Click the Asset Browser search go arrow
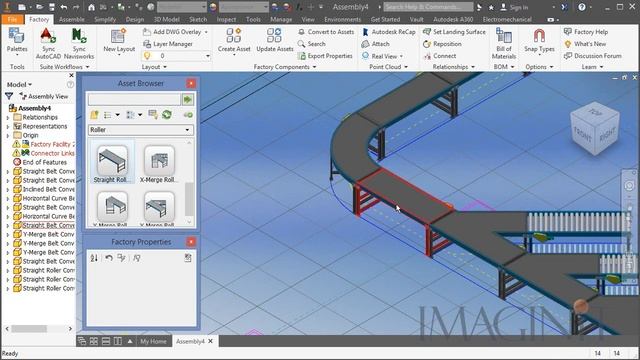This screenshot has width=640, height=360. 188,99
